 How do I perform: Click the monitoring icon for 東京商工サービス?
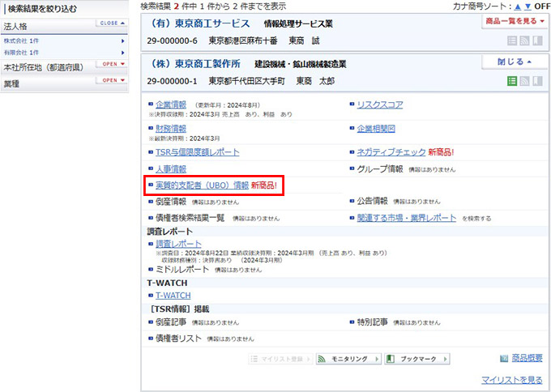[x=524, y=40]
